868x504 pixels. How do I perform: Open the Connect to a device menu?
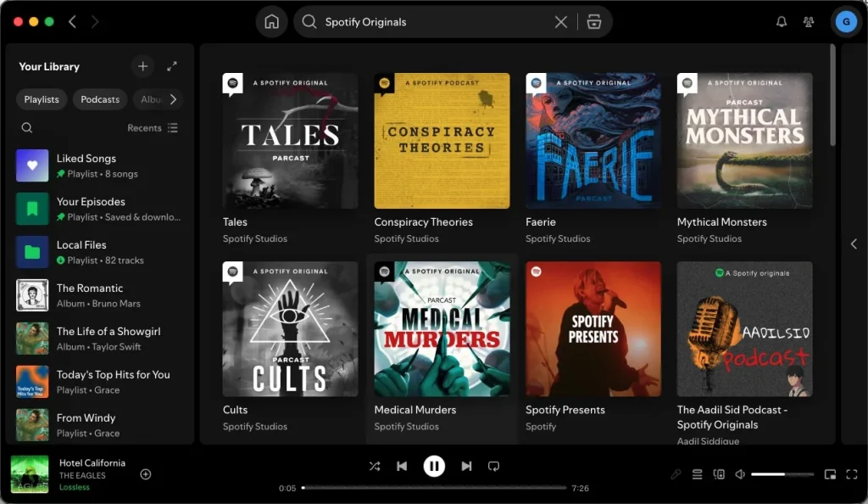tap(719, 474)
